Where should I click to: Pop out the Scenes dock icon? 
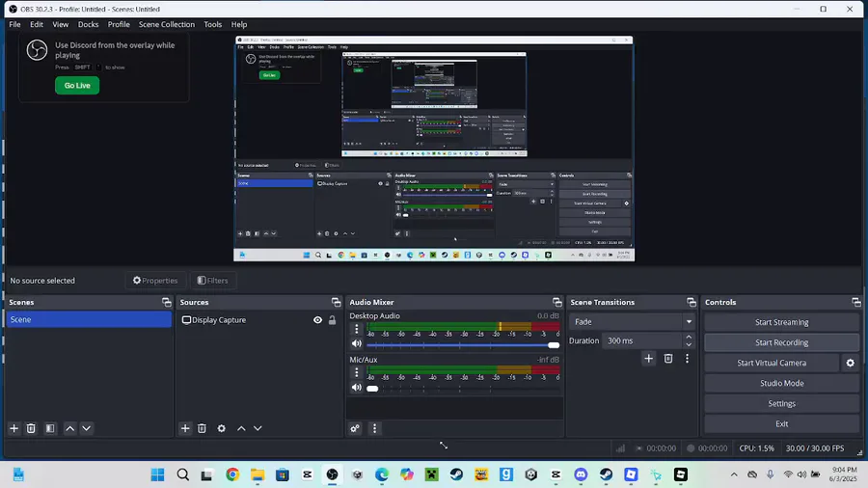pos(166,302)
